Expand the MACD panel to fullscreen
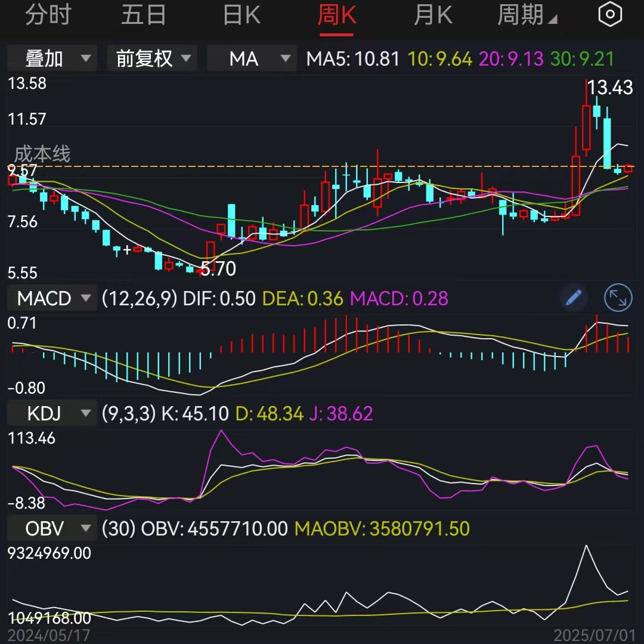Viewport: 644px width, 644px height. point(618,298)
